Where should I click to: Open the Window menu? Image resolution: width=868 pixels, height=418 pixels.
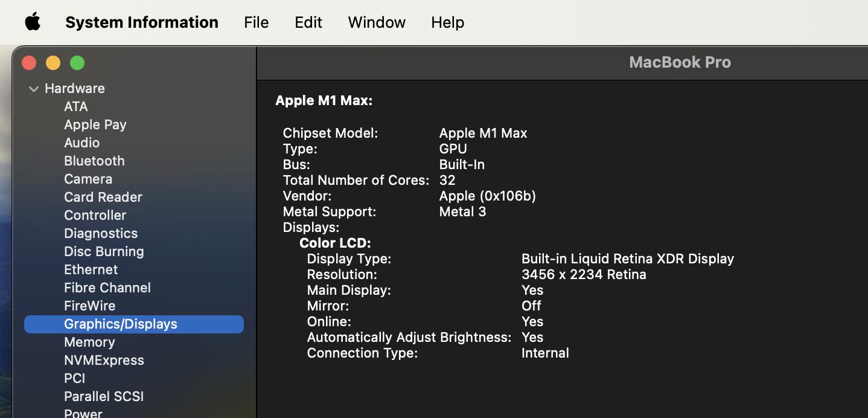pos(377,22)
